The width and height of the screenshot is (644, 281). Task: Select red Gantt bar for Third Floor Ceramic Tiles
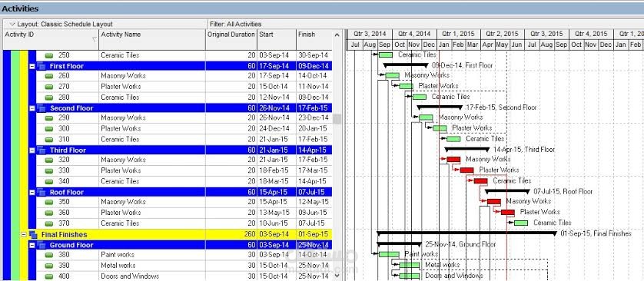480,181
